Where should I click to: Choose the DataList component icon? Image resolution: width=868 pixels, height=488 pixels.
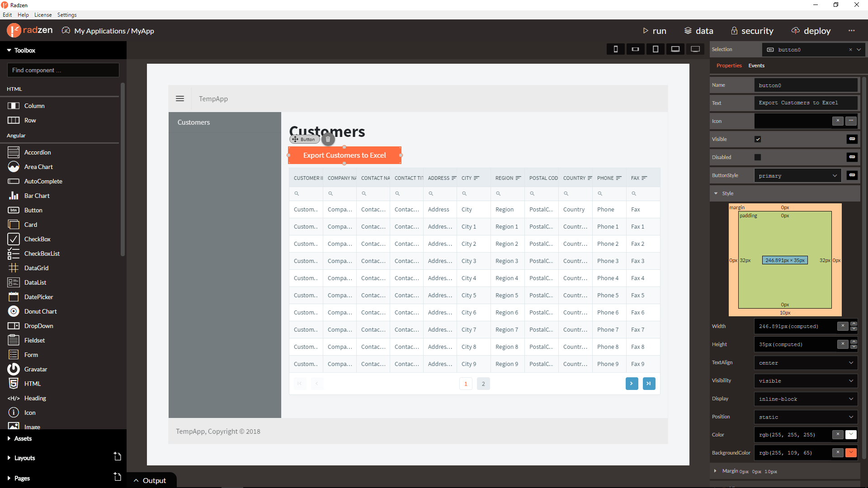[x=14, y=282]
